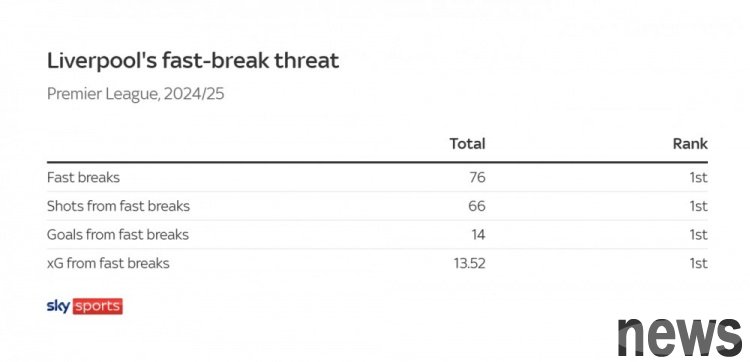Click the Sky Sports logo

[x=85, y=306]
